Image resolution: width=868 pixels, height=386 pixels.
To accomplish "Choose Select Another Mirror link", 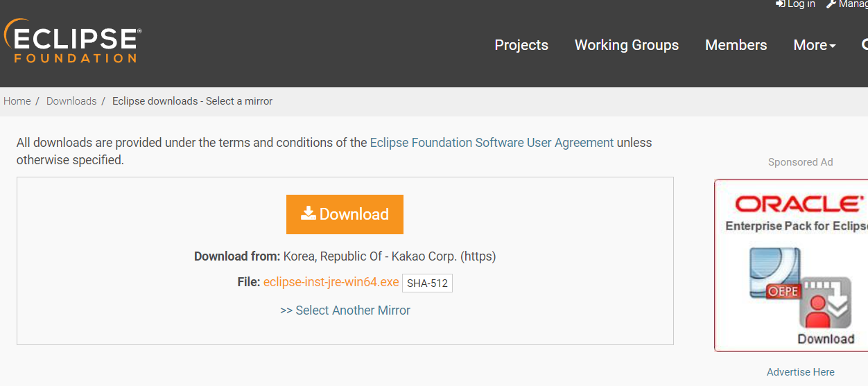I will pos(345,310).
